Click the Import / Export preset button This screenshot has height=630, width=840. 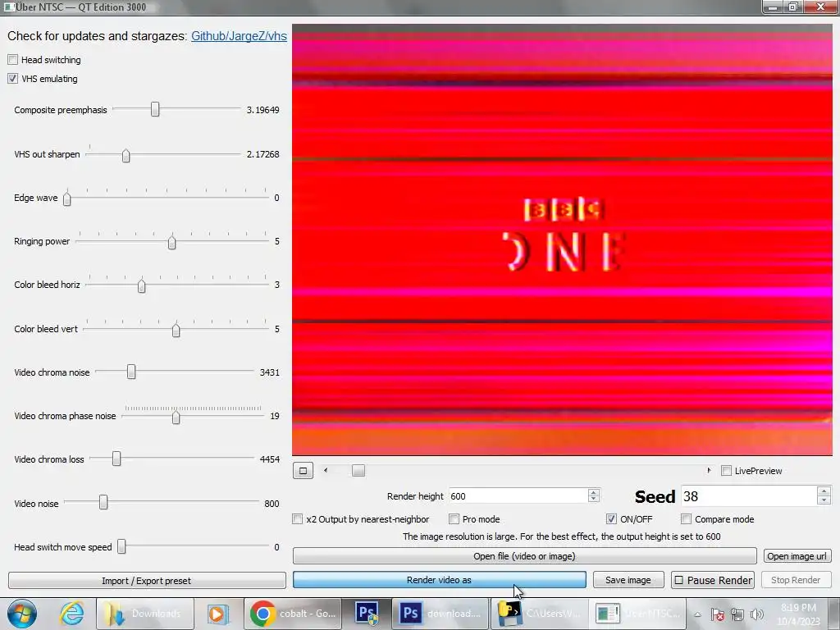147,581
